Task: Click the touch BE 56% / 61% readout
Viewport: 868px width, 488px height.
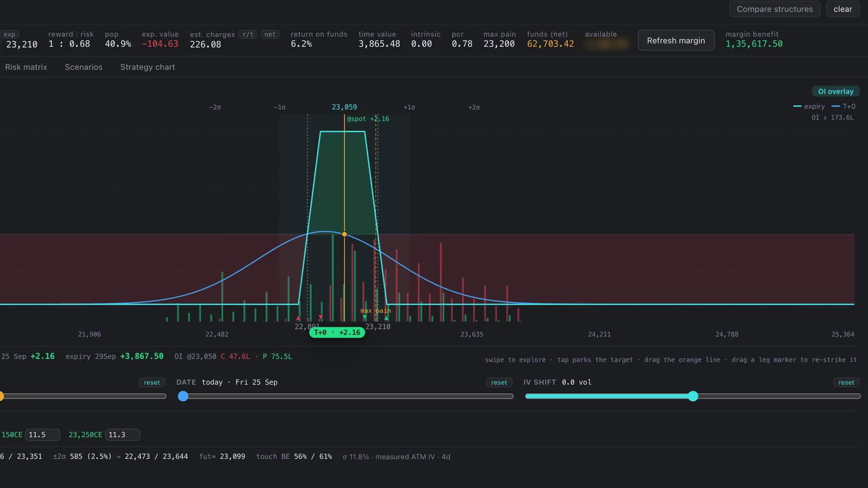Action: pos(294,457)
